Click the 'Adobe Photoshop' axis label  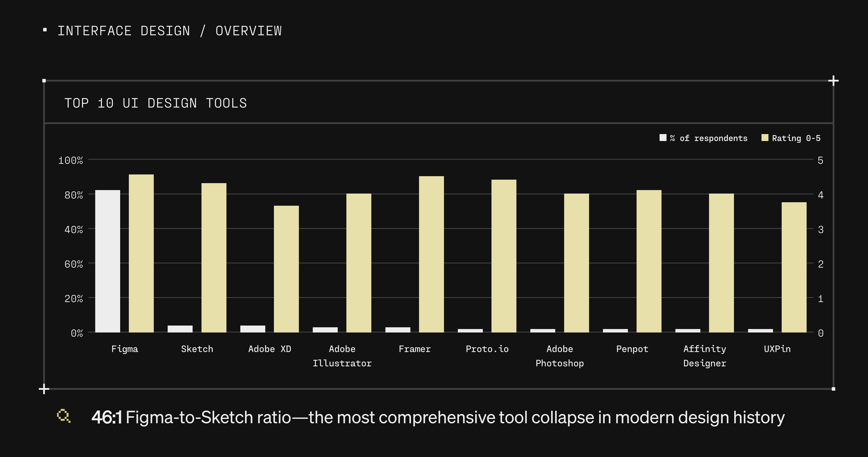(x=559, y=356)
